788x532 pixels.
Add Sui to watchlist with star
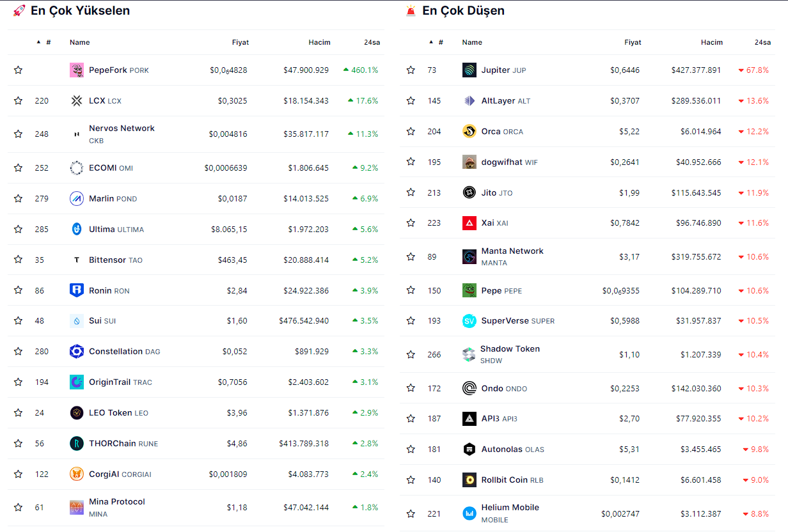point(19,321)
